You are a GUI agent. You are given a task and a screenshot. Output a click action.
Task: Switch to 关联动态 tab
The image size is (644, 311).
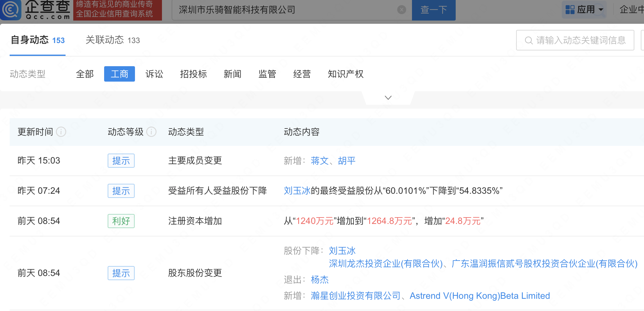(x=112, y=40)
